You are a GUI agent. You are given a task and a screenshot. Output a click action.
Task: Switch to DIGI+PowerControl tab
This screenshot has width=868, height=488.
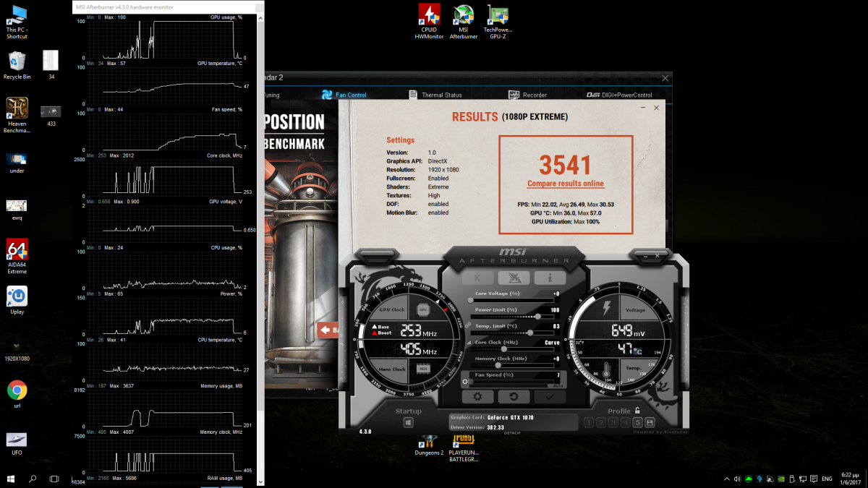[619, 95]
